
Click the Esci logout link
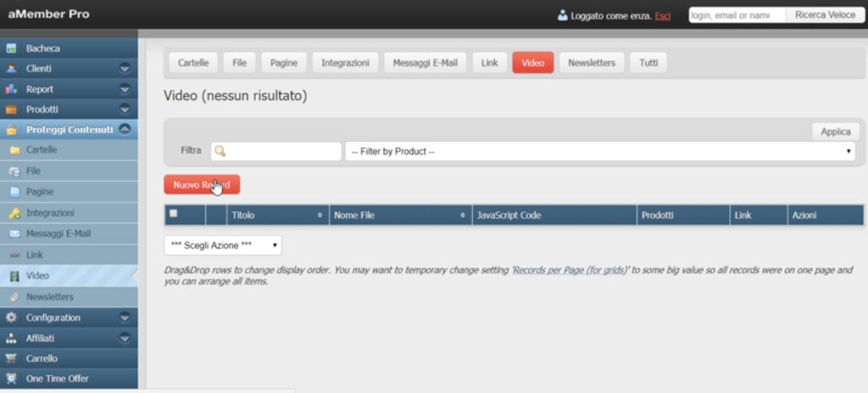point(663,15)
